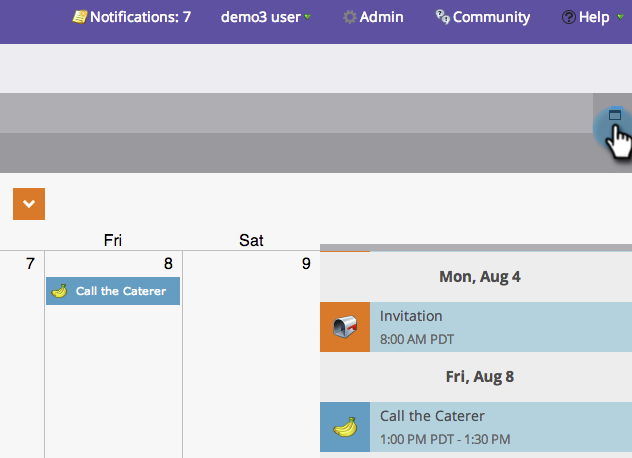Click day 8 date number
632x458 pixels.
coord(168,264)
